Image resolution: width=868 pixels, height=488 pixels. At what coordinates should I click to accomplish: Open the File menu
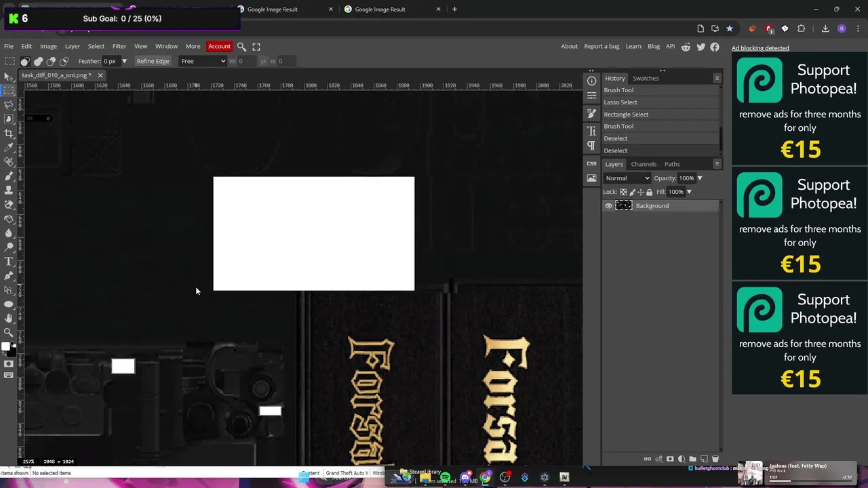click(x=9, y=47)
